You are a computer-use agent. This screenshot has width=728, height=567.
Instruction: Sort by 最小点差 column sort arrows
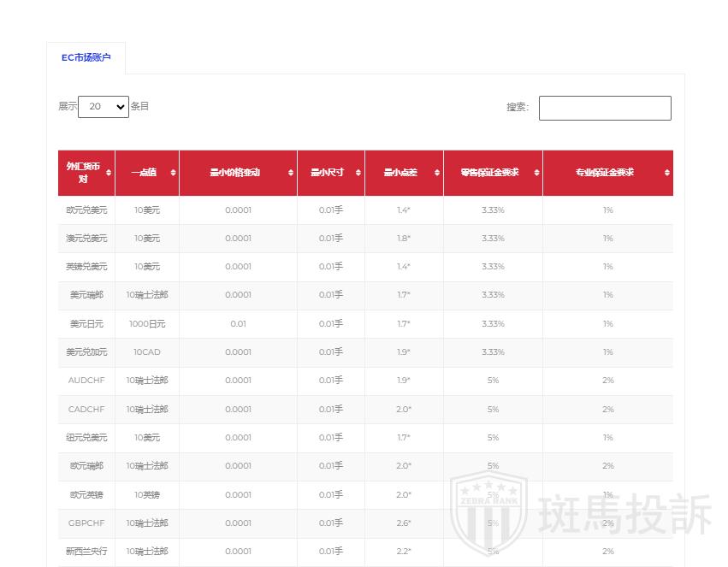click(x=437, y=173)
